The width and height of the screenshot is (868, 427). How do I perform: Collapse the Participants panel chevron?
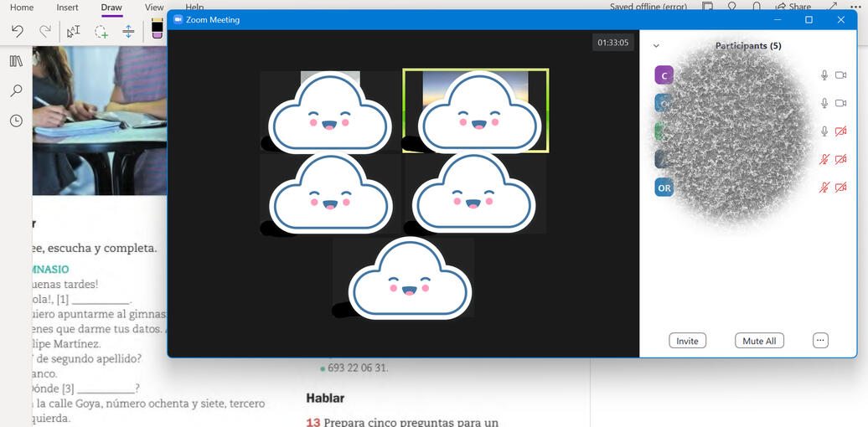[x=656, y=46]
